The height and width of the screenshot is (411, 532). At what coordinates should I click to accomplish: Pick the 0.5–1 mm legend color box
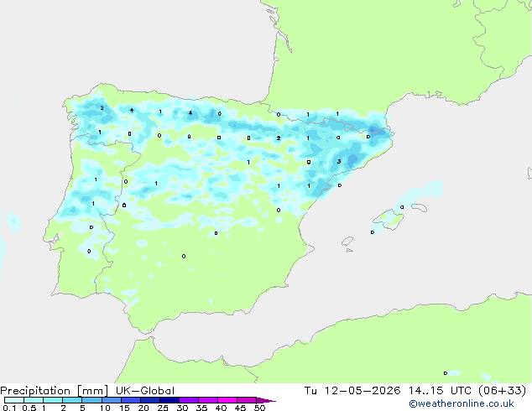pyautogui.click(x=34, y=400)
